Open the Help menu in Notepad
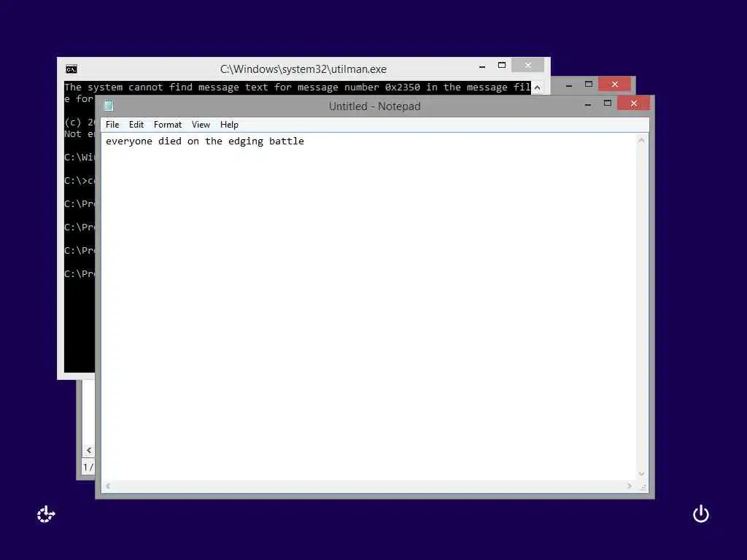The height and width of the screenshot is (560, 747). [x=229, y=125]
